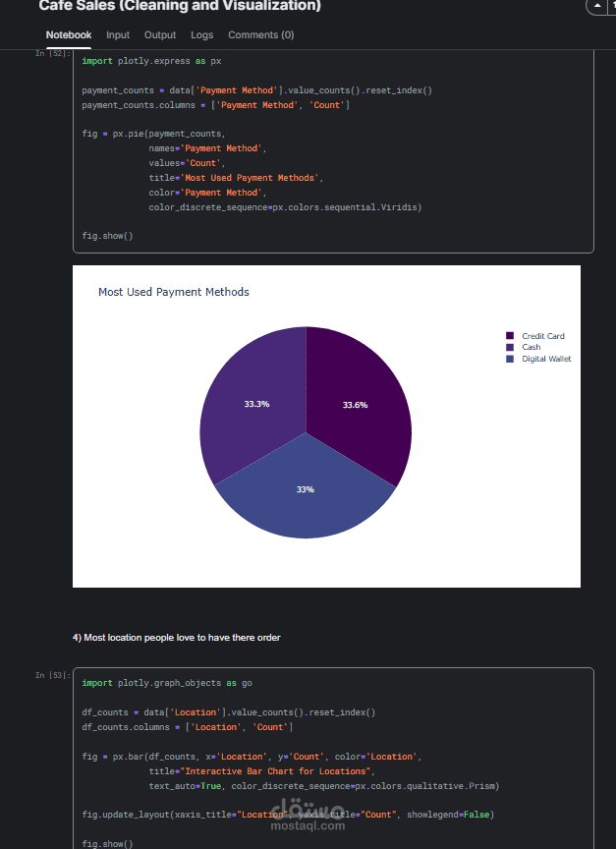
Task: Toggle Cash legend color swatch
Action: (510, 347)
